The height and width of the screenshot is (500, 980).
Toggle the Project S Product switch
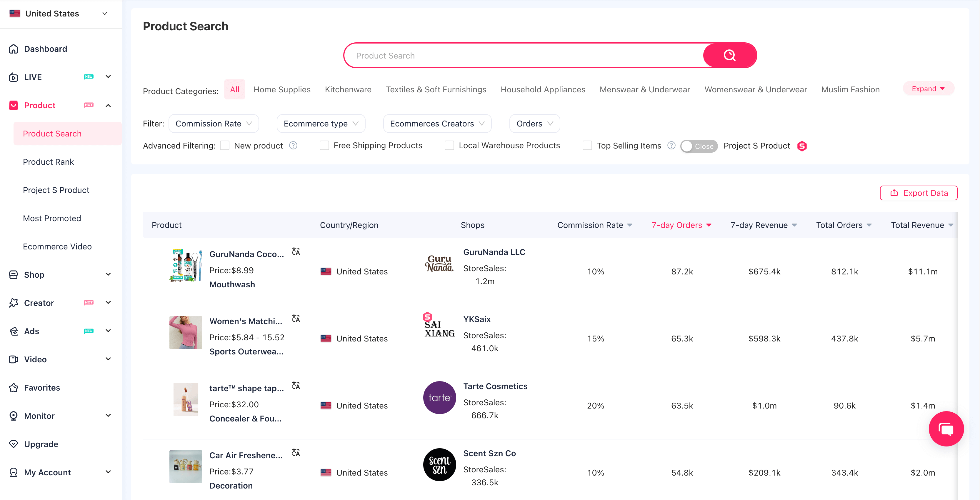[x=699, y=146]
